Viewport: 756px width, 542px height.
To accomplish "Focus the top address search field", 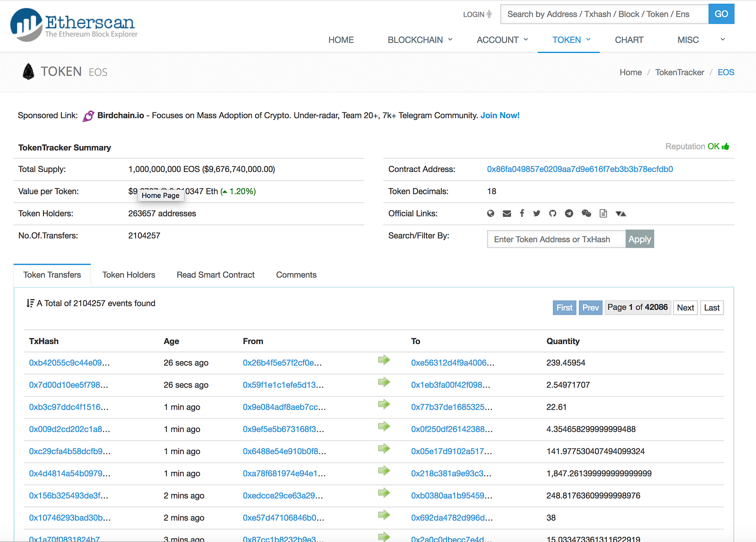I will 605,14.
